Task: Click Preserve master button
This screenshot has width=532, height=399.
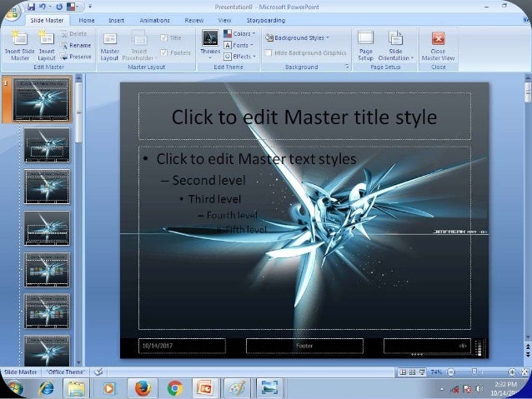Action: tap(76, 57)
